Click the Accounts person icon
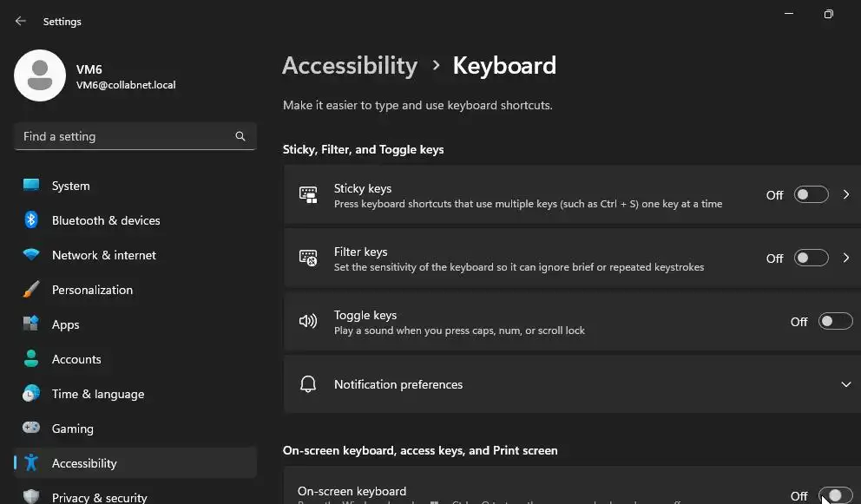The height and width of the screenshot is (504, 861). coord(31,359)
